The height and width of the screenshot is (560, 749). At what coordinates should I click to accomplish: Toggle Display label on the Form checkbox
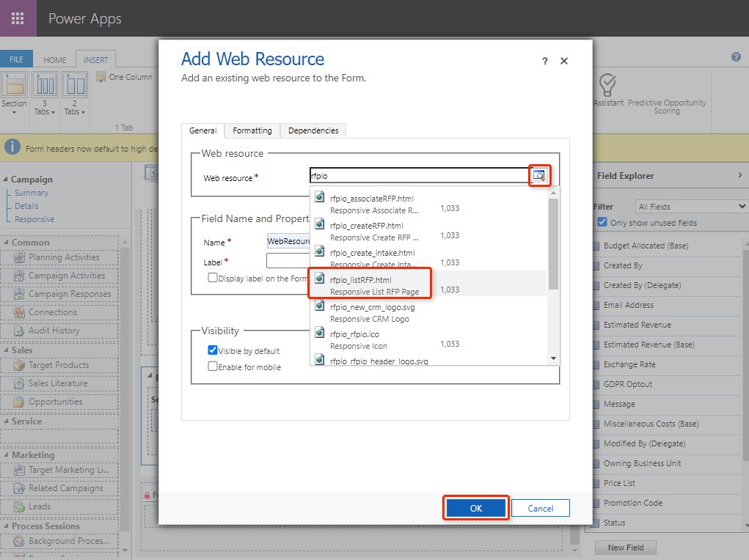pos(213,277)
